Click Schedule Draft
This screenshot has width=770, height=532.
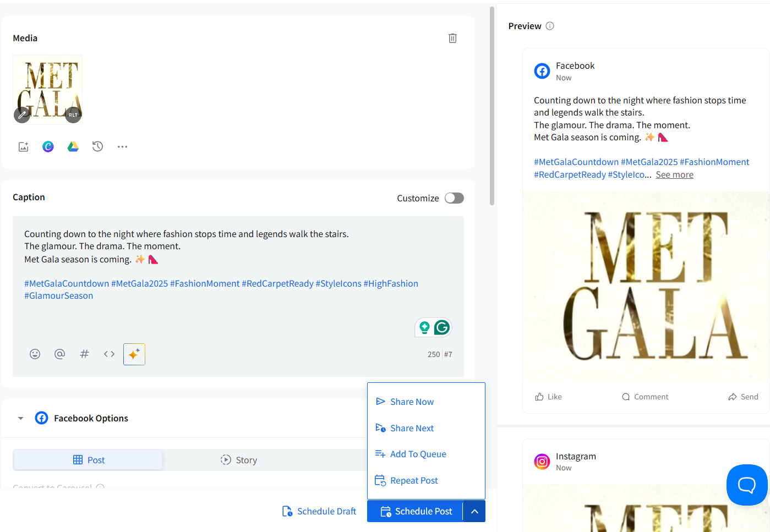(319, 511)
